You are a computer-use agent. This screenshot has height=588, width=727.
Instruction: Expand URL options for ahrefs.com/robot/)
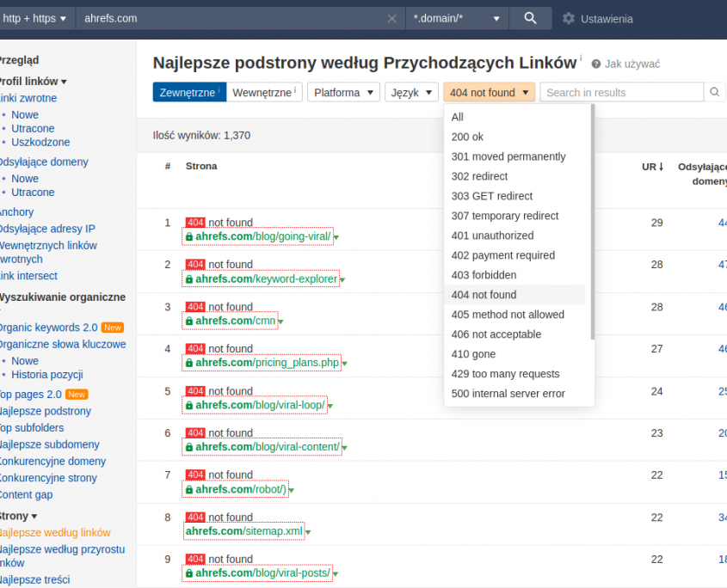pos(291,490)
